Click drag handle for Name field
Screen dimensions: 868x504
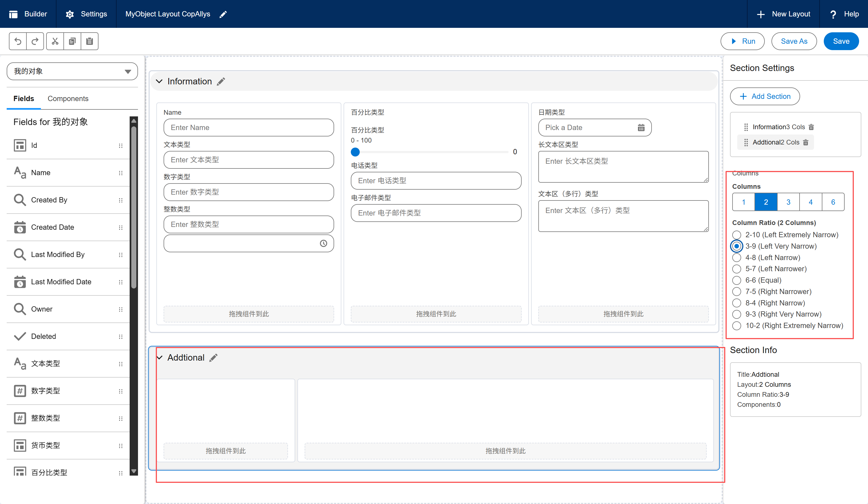tap(120, 173)
